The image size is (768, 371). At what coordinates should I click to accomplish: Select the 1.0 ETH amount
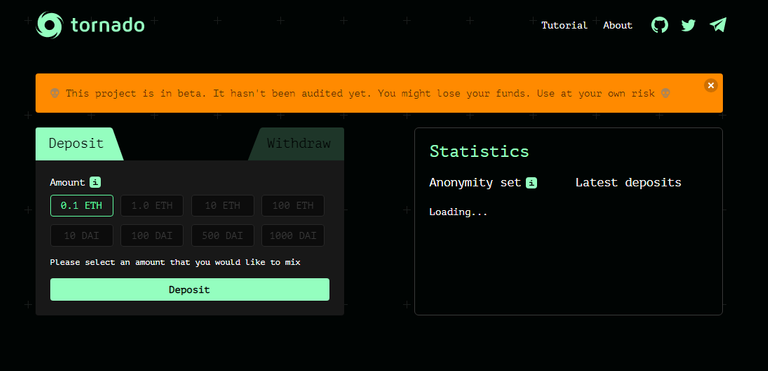152,206
